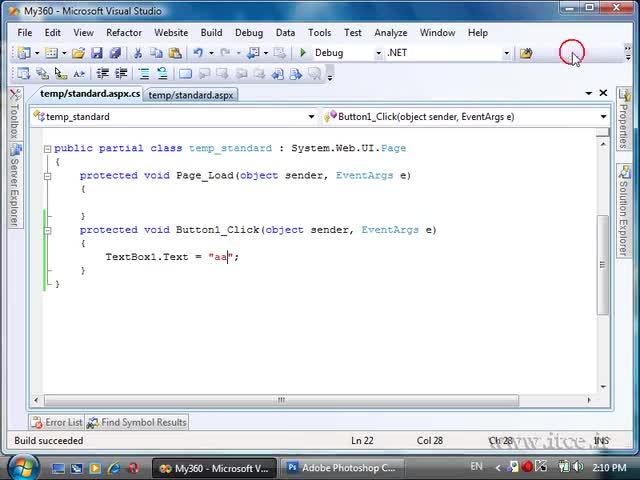Screen dimensions: 640x480
Task: Click the Paste clipboard icon
Action: [175, 53]
